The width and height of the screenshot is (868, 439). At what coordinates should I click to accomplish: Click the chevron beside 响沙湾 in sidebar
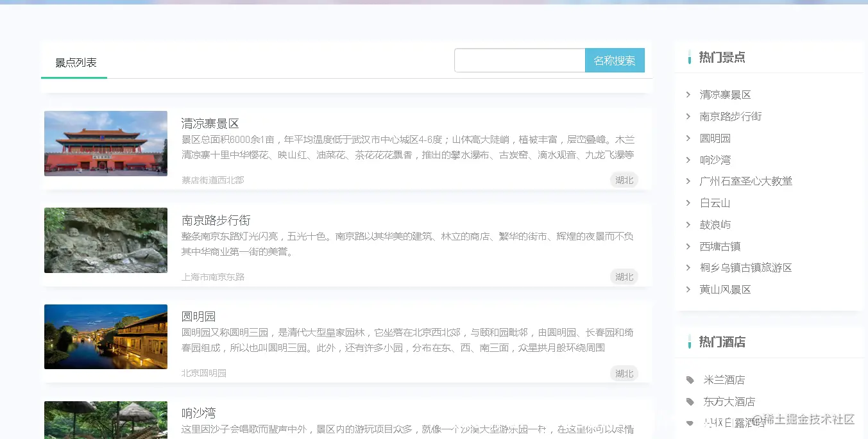[688, 160]
